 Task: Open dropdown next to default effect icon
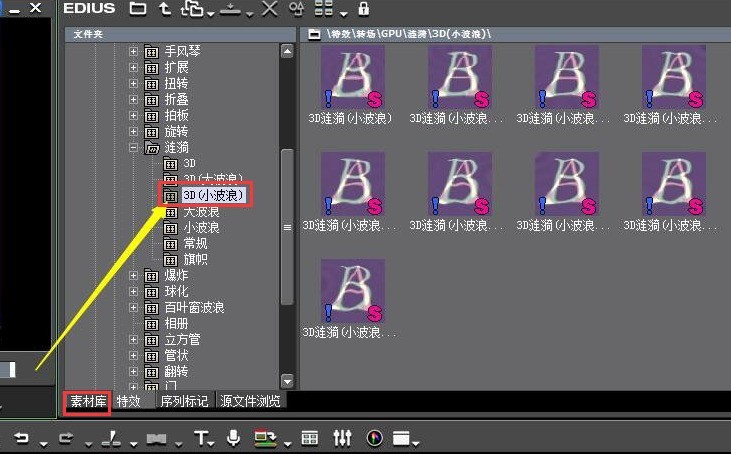(249, 14)
